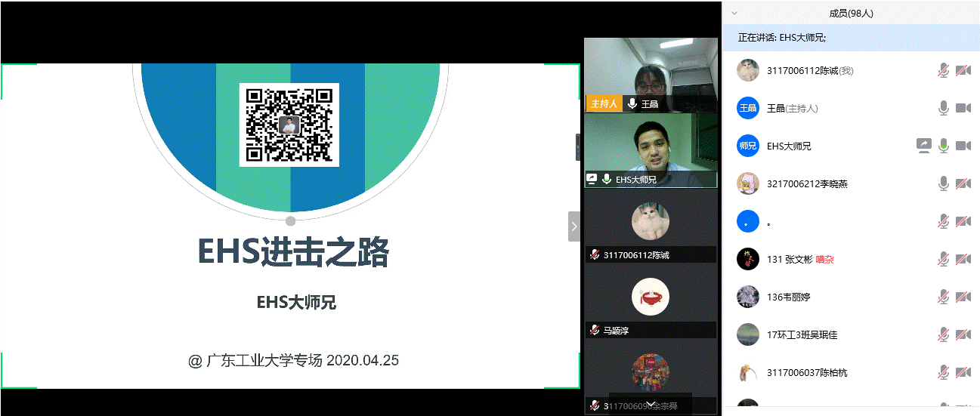
Task: Click the 成员(98人) panel title
Action: (851, 13)
